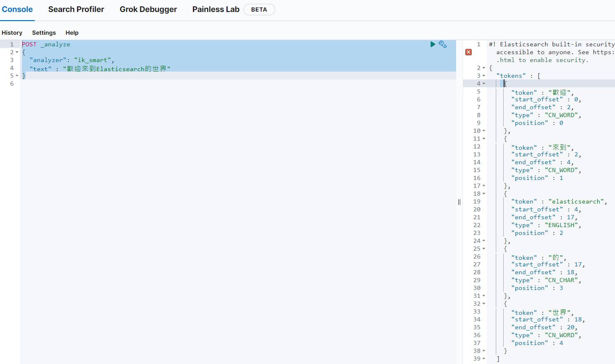Click "position" : 0 line
Viewport: 615px width, 364px height.
tap(537, 123)
